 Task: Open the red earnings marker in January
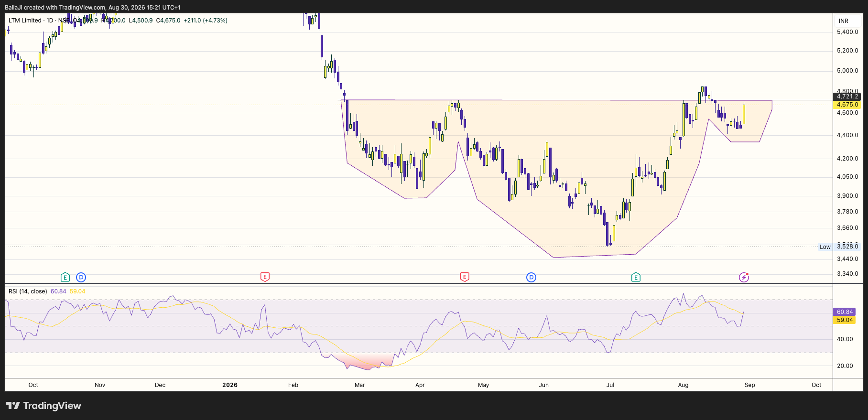coord(265,277)
